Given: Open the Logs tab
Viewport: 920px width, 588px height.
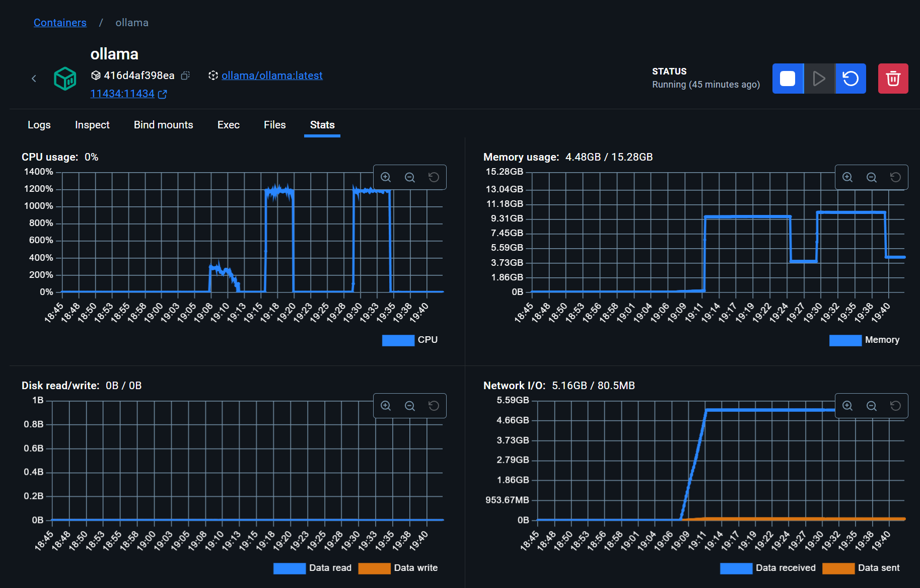Looking at the screenshot, I should (39, 125).
